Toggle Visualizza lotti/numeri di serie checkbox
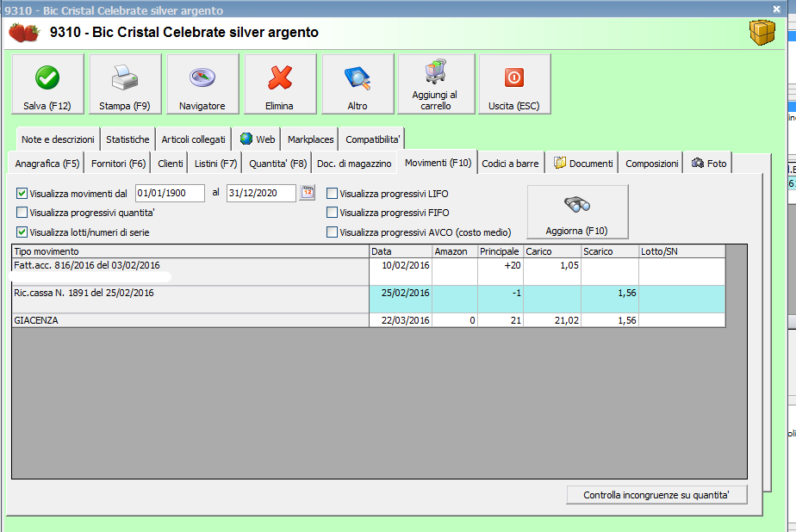 (22, 232)
